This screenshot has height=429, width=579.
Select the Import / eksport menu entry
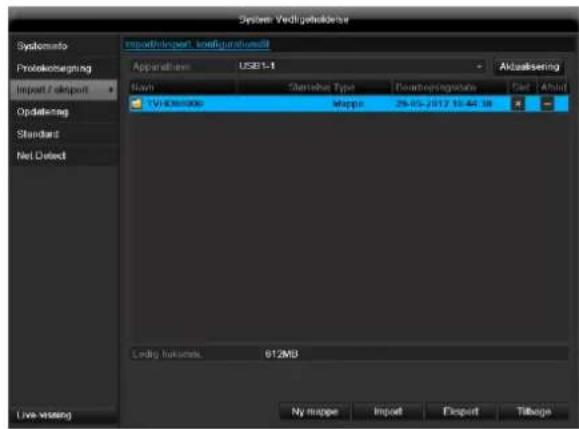pyautogui.click(x=63, y=90)
